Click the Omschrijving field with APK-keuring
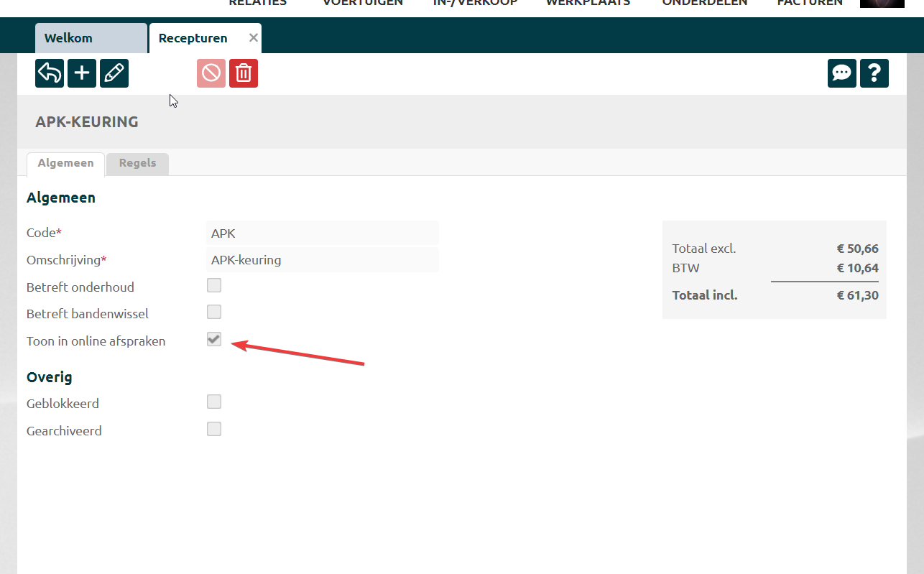This screenshot has height=574, width=924. click(x=322, y=260)
